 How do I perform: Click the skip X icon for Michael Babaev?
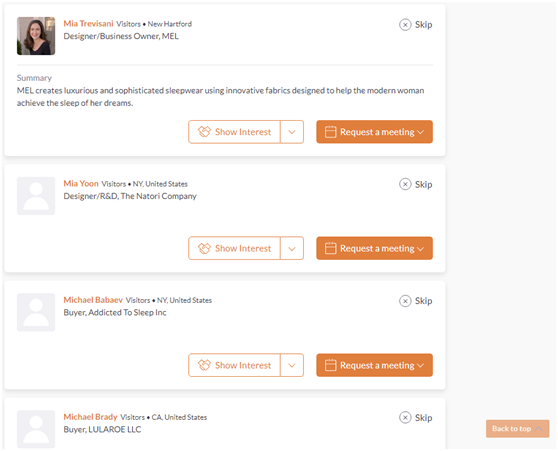point(405,301)
